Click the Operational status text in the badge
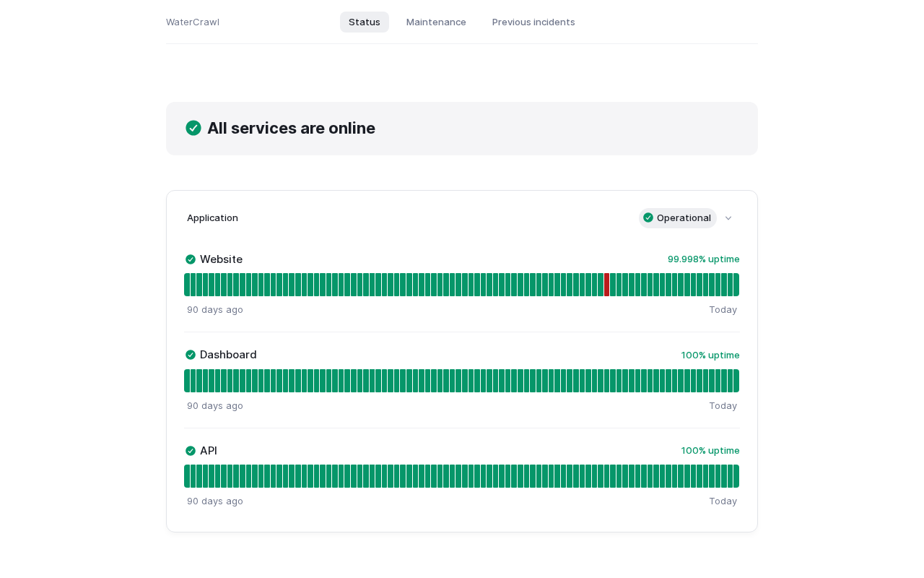Image resolution: width=924 pixels, height=578 pixels. click(684, 217)
